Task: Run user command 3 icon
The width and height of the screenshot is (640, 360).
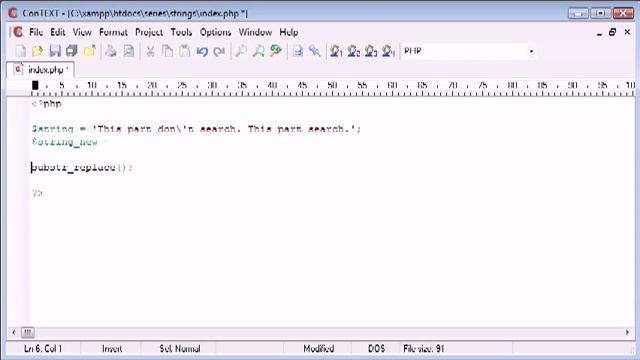Action: click(371, 51)
